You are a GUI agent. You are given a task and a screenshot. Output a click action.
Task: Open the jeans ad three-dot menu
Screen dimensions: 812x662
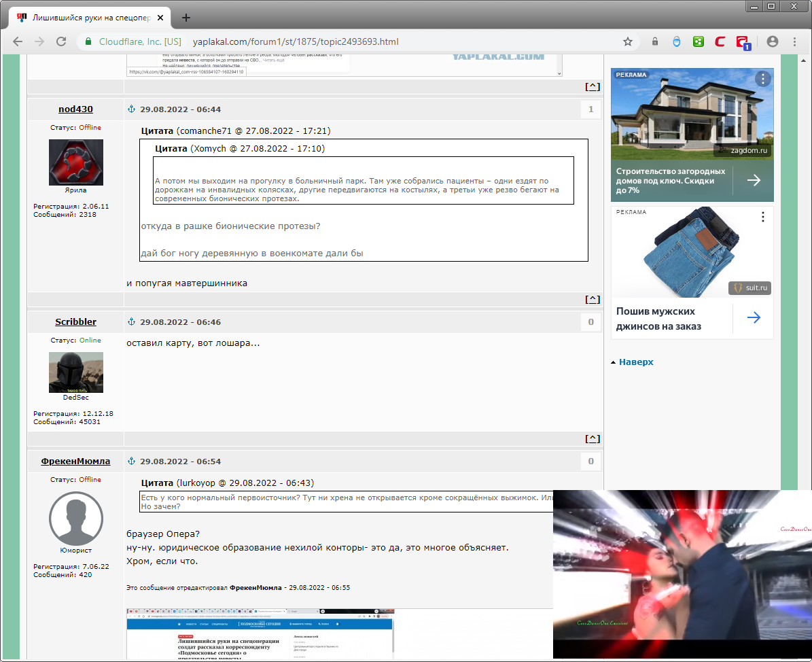[763, 217]
